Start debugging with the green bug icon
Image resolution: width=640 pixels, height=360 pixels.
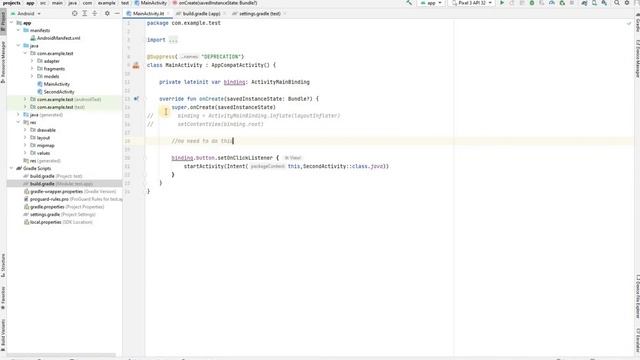[x=532, y=3]
